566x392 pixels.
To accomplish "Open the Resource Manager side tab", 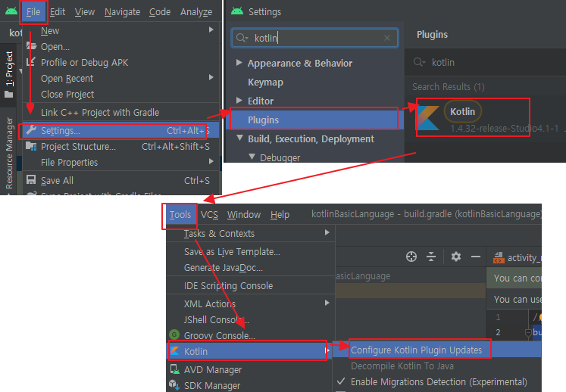I will (x=9, y=153).
